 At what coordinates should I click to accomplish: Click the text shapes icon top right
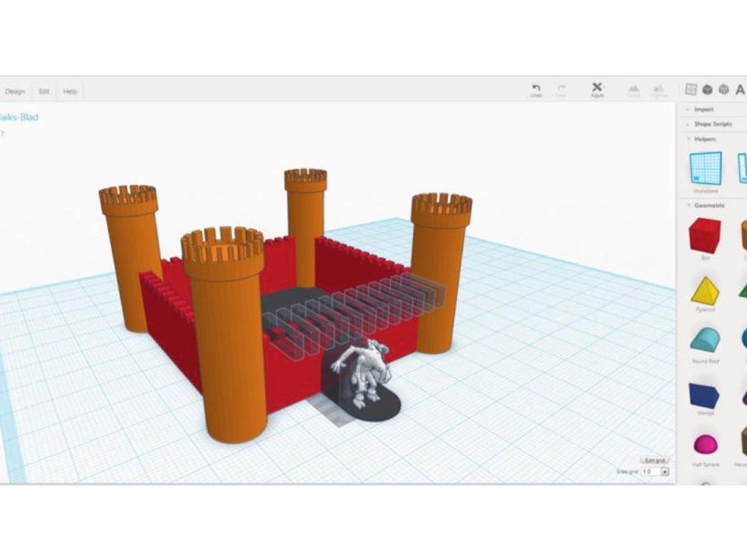click(740, 90)
